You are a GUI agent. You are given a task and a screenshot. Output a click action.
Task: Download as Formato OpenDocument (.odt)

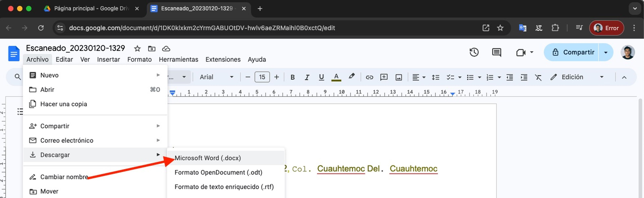(226, 172)
